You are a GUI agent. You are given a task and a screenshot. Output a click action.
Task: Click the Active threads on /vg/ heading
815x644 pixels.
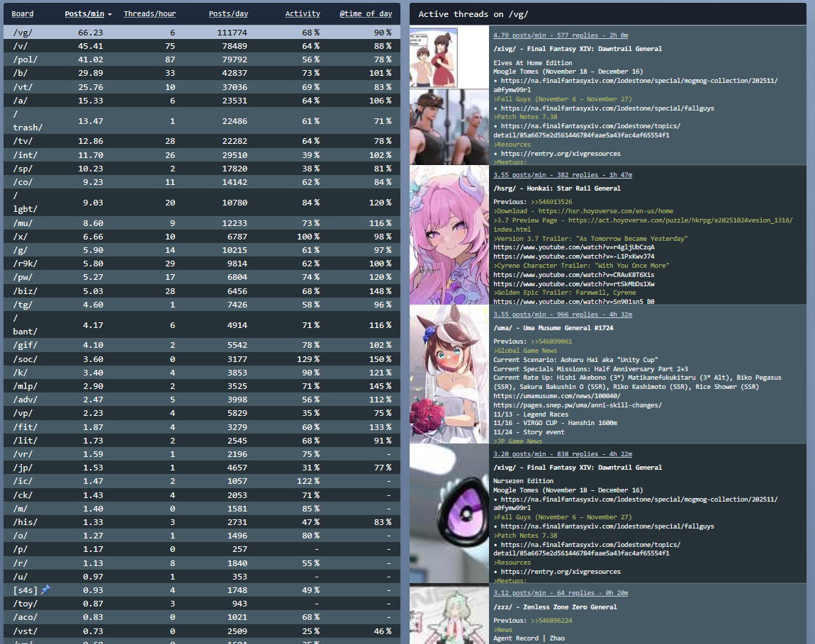point(473,15)
